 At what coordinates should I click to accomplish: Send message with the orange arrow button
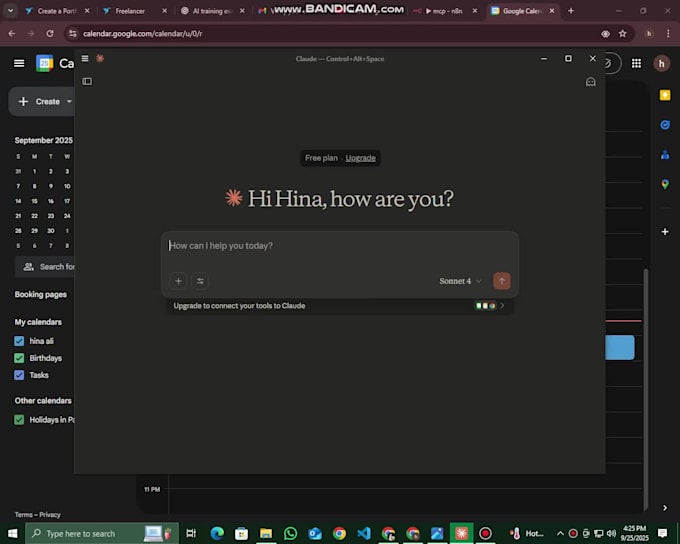point(502,281)
